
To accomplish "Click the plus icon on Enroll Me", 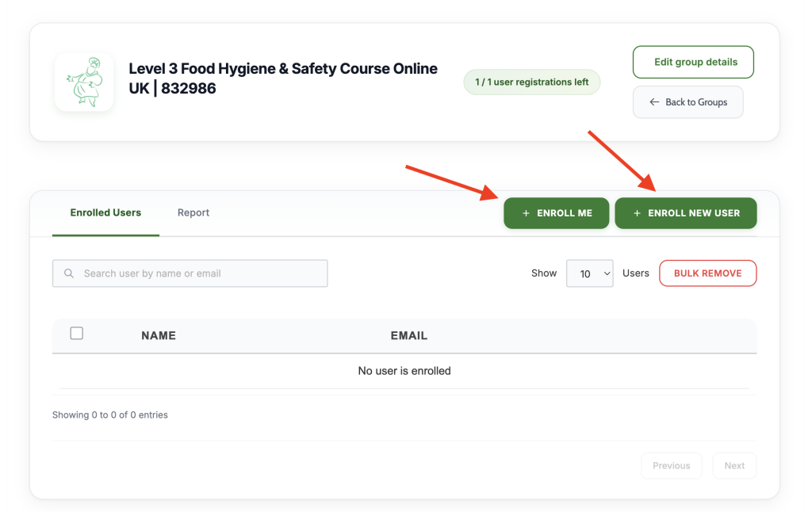I will tap(527, 213).
